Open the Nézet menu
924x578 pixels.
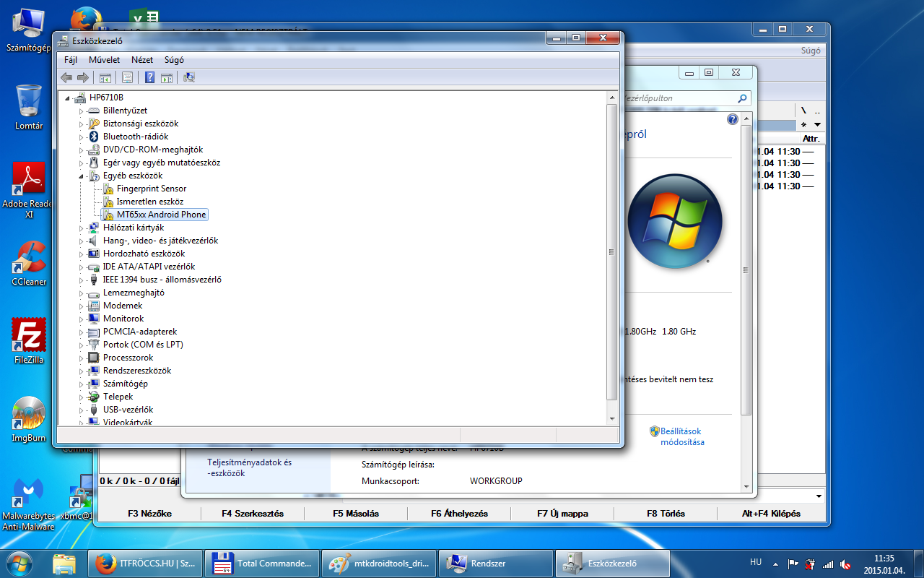pyautogui.click(x=141, y=60)
